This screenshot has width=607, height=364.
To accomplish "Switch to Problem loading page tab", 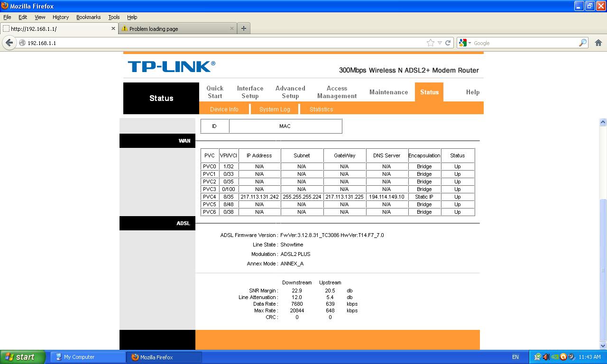I will point(175,28).
